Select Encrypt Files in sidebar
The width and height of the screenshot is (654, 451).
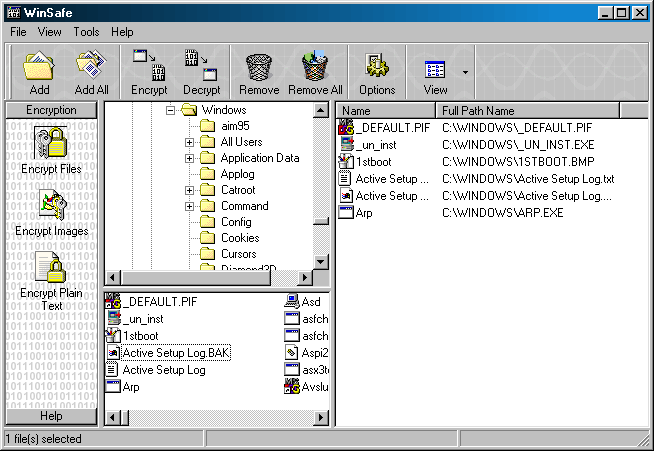pyautogui.click(x=51, y=151)
